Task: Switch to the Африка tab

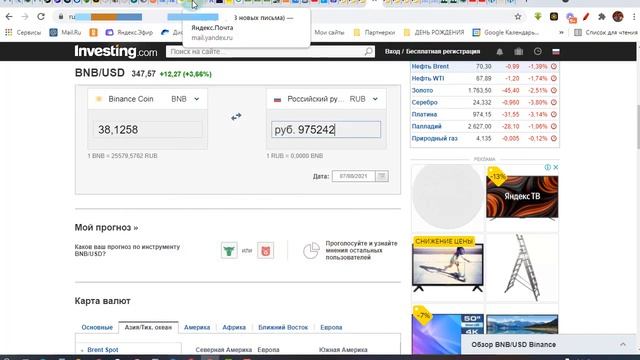Action: pos(234,327)
